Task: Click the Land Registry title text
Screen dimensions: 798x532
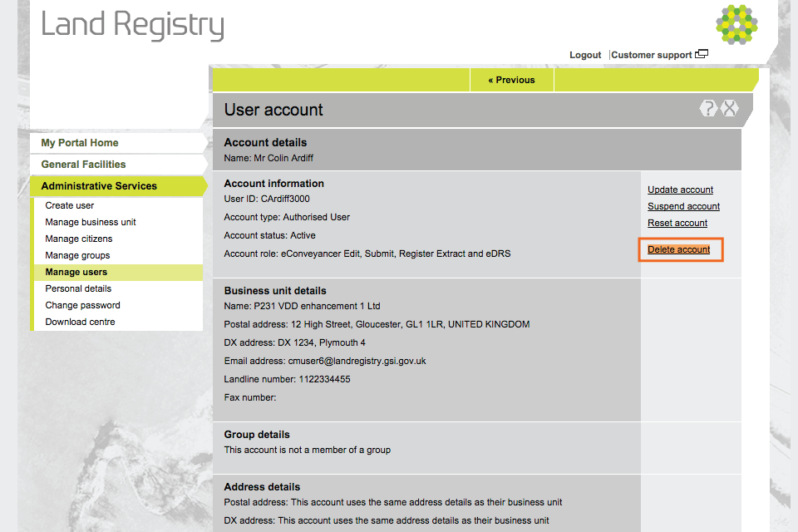Action: pos(132,25)
